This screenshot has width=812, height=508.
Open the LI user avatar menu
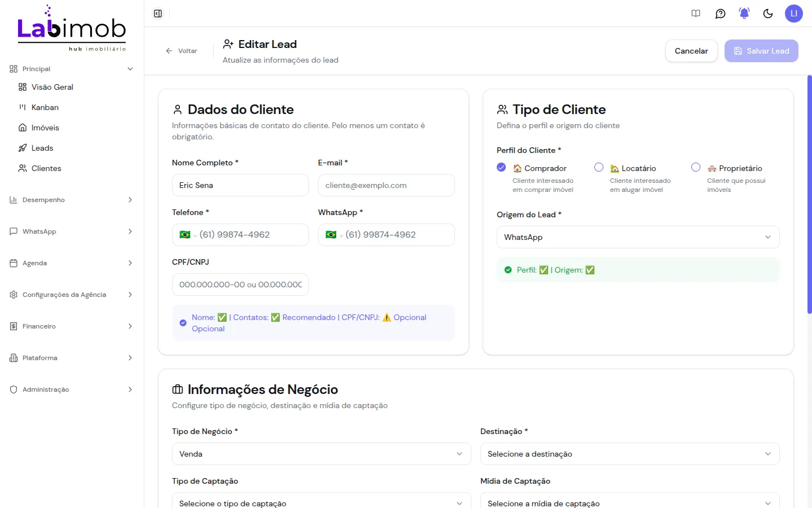(793, 14)
